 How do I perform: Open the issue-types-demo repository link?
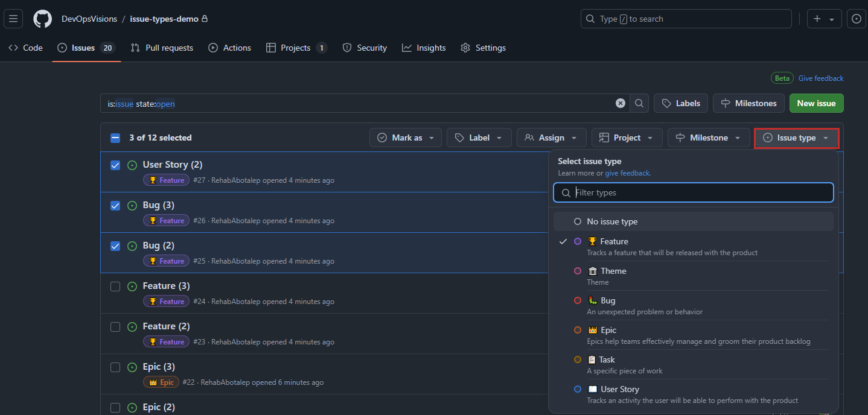click(x=164, y=19)
